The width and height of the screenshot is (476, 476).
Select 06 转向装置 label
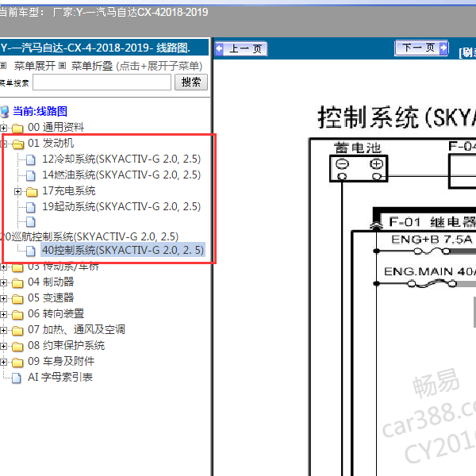56,313
